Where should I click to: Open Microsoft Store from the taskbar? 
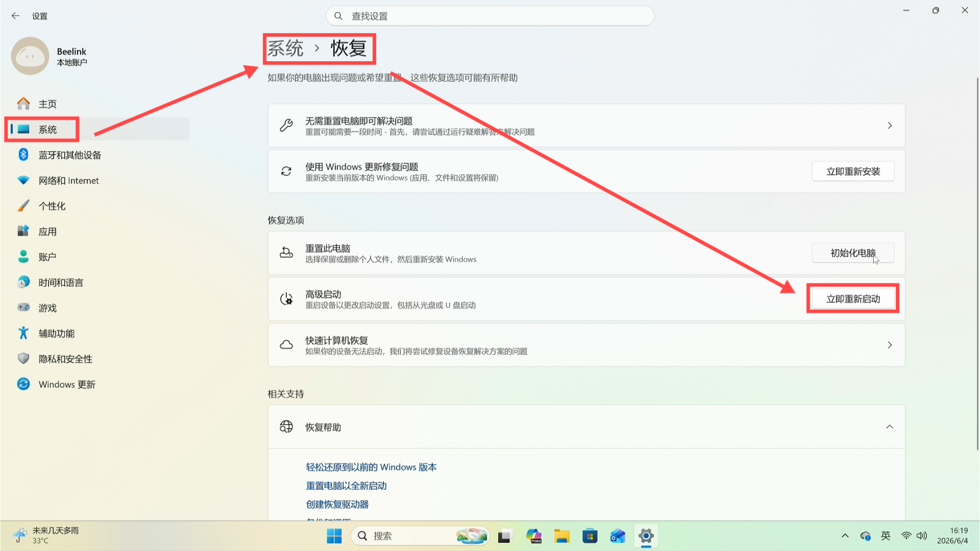(590, 536)
